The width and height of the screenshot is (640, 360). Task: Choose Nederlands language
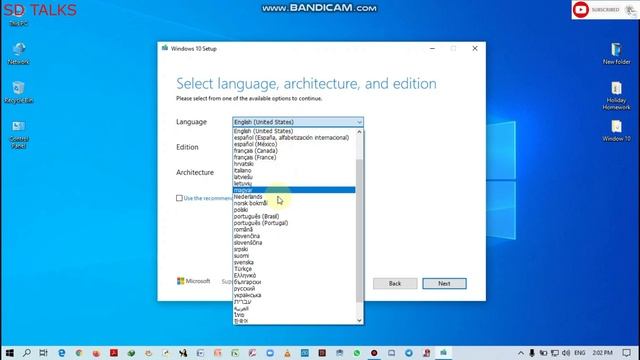pyautogui.click(x=294, y=197)
